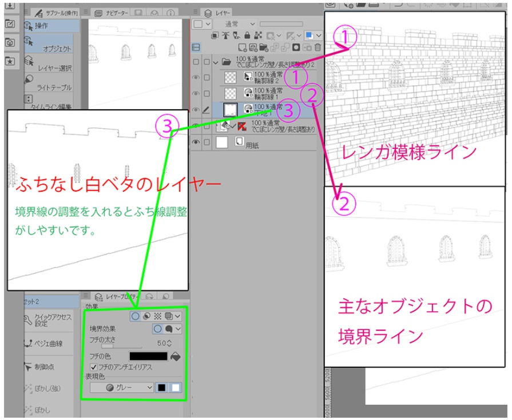512x420 pixels.
Task: Open the 表現色 グレー dropdown
Action: pyautogui.click(x=121, y=386)
